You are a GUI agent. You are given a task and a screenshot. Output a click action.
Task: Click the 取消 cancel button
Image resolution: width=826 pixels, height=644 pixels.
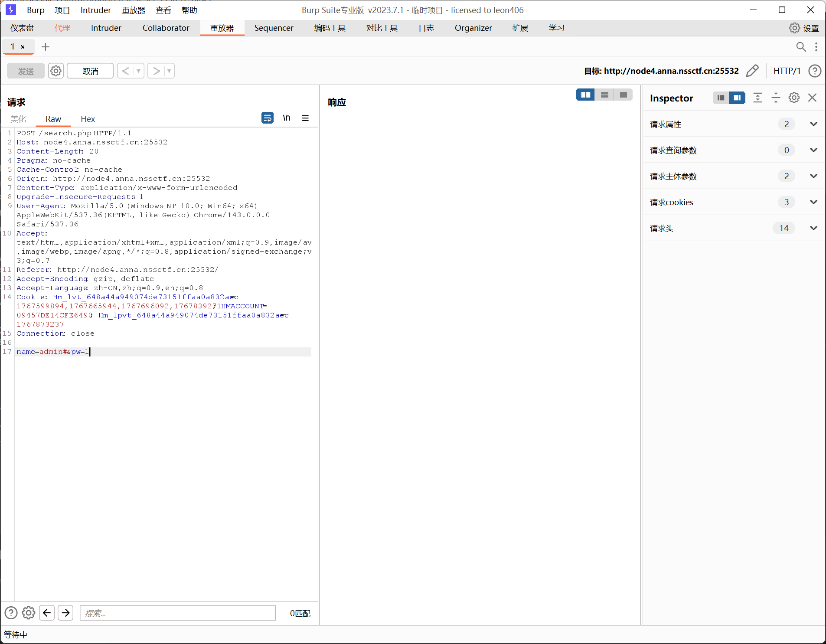pos(90,71)
